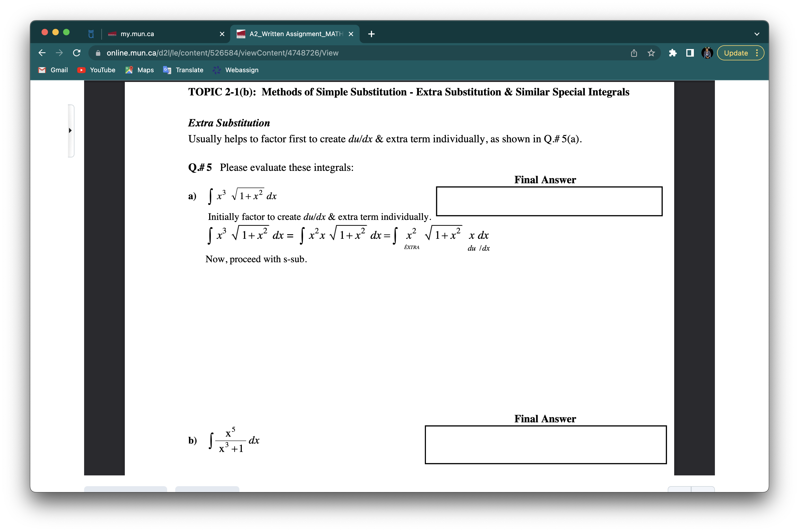The width and height of the screenshot is (799, 532).
Task: Navigate back using the back arrow
Action: point(42,53)
